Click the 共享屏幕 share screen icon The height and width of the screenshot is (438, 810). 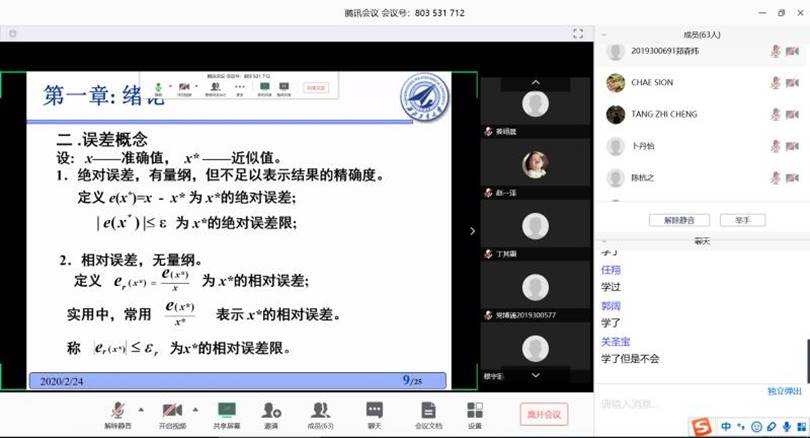pyautogui.click(x=226, y=410)
